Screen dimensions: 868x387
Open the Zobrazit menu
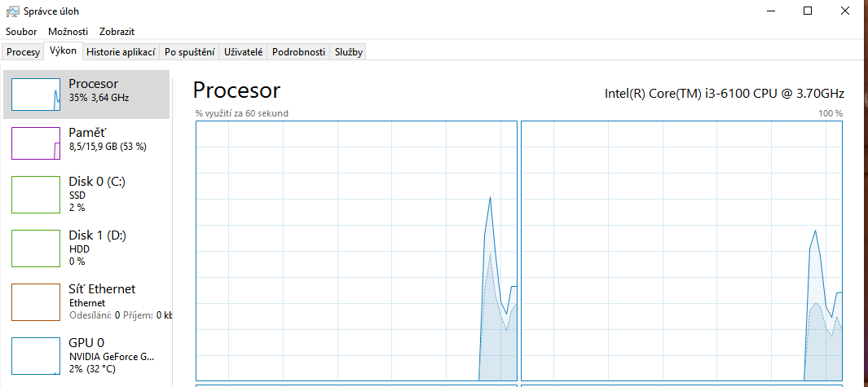click(117, 31)
